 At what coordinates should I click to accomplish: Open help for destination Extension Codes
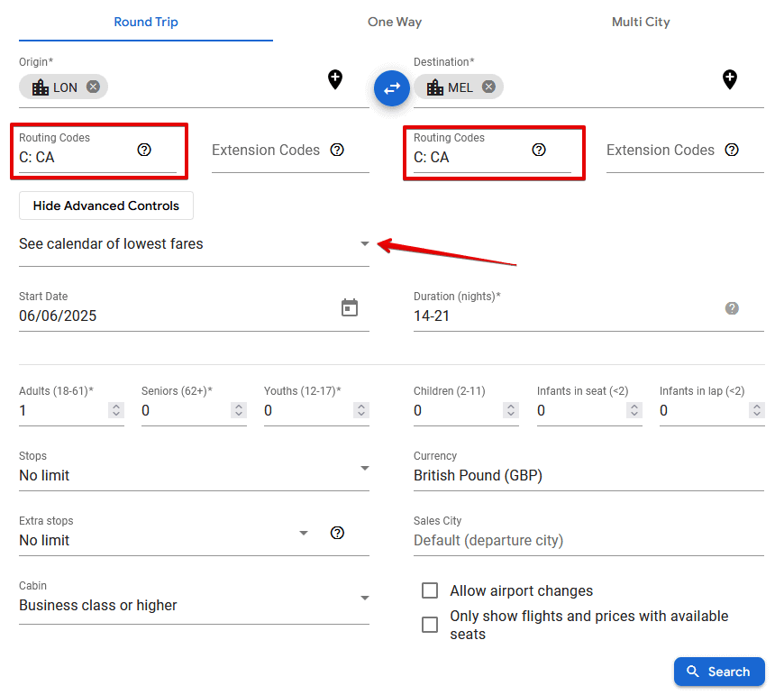coord(732,151)
